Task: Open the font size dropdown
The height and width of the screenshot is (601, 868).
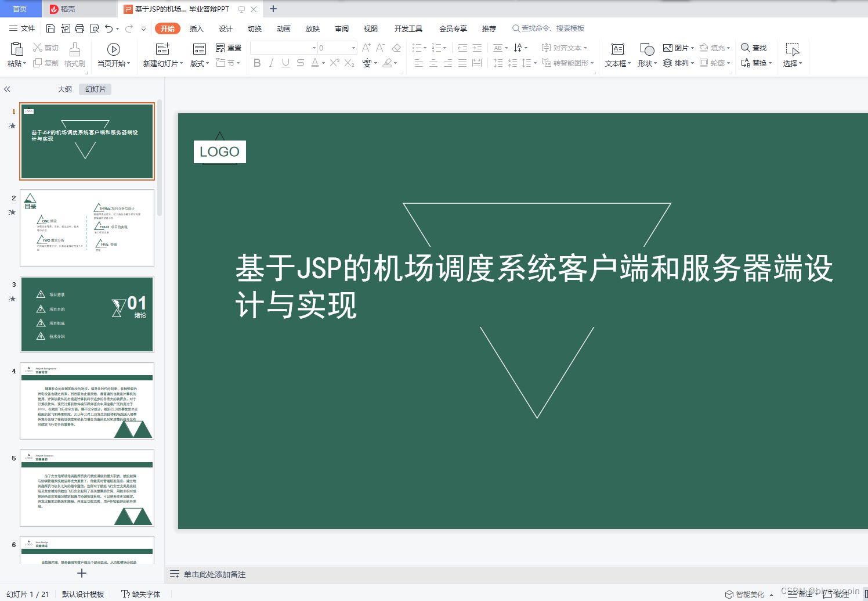Action: click(353, 48)
